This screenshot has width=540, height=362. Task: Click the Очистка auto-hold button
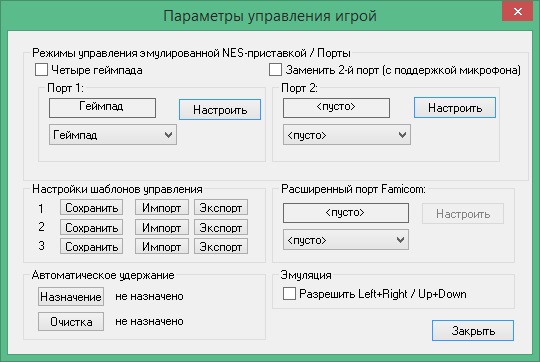(x=71, y=322)
